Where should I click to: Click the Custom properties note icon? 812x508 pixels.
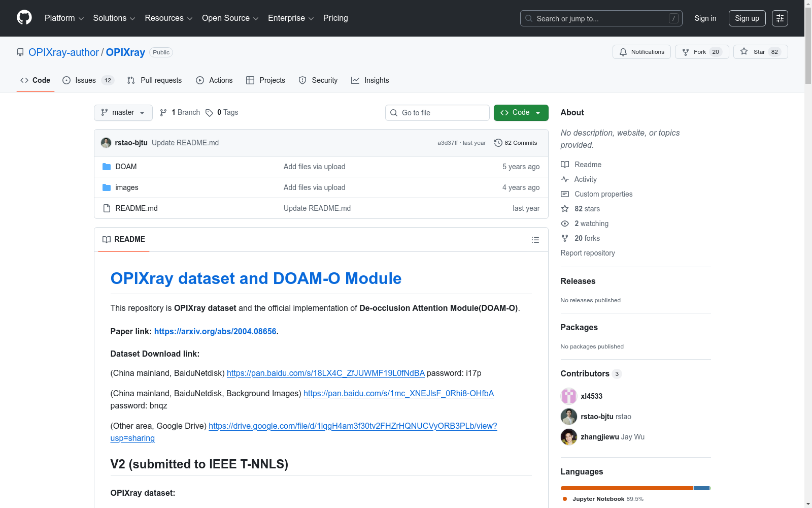565,194
